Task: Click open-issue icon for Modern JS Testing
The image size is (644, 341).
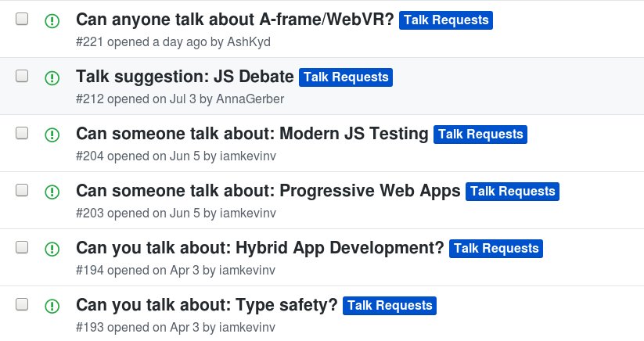Action: point(52,135)
